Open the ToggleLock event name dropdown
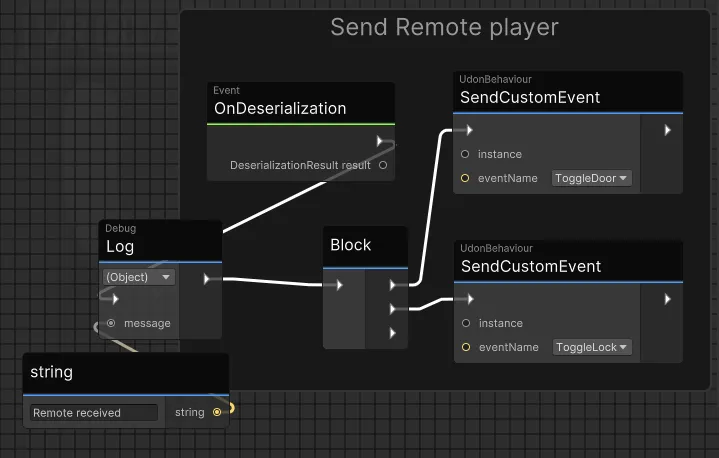This screenshot has height=458, width=719. (592, 347)
